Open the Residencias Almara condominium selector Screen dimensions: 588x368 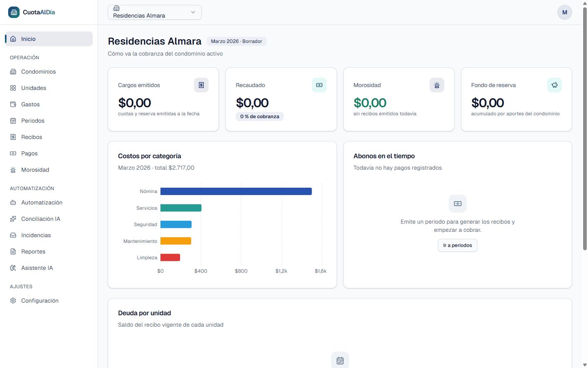tap(155, 12)
